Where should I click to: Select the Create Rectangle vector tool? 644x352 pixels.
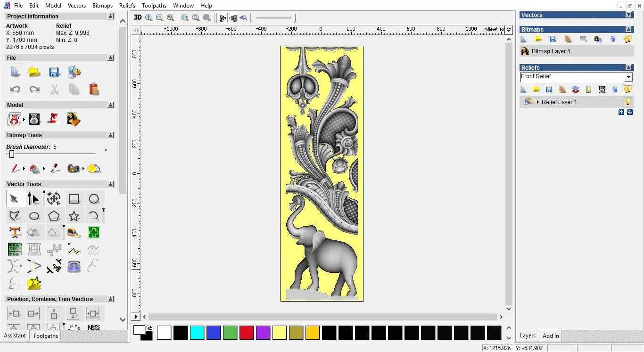tap(74, 199)
